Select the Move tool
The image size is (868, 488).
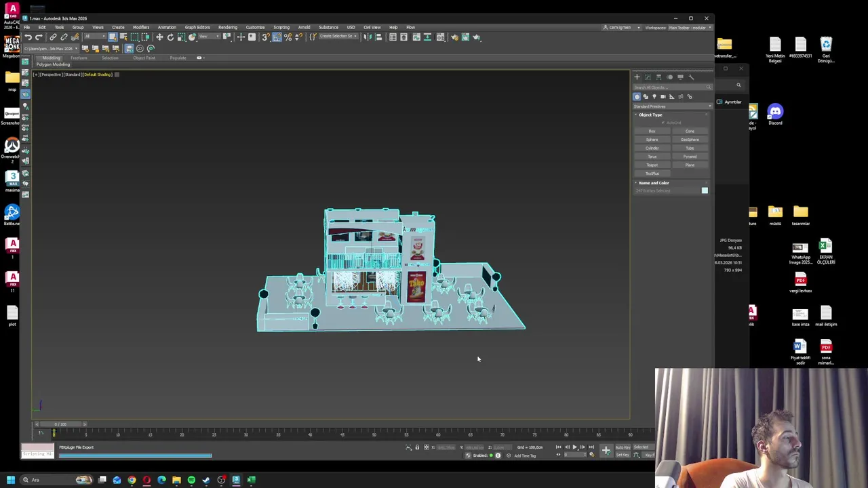[x=159, y=37]
